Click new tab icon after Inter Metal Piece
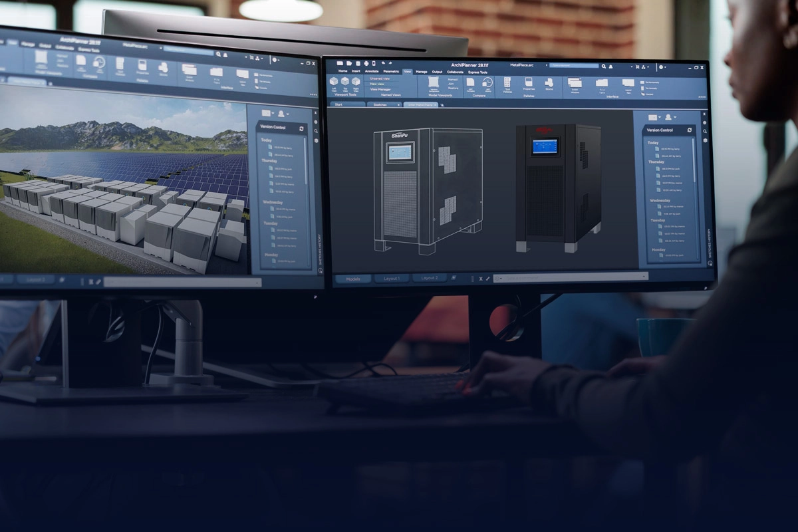The image size is (798, 532). (x=442, y=104)
